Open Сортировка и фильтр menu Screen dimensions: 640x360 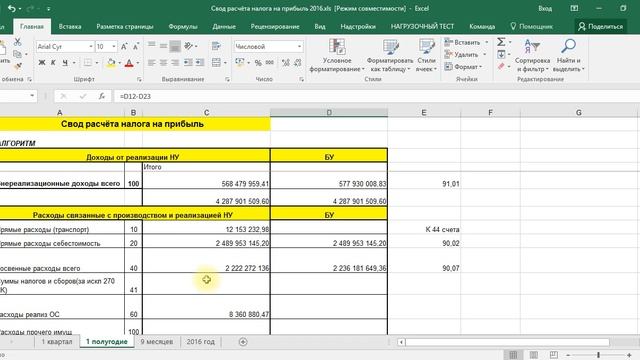[x=532, y=56]
